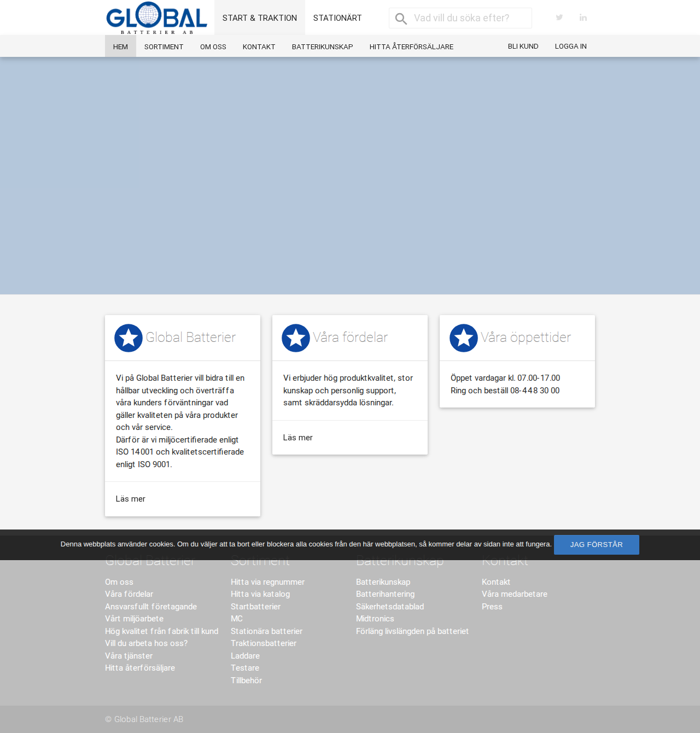Image resolution: width=700 pixels, height=733 pixels.
Task: Accept cookies with JAG FÖRSTÅR button
Action: (x=597, y=545)
